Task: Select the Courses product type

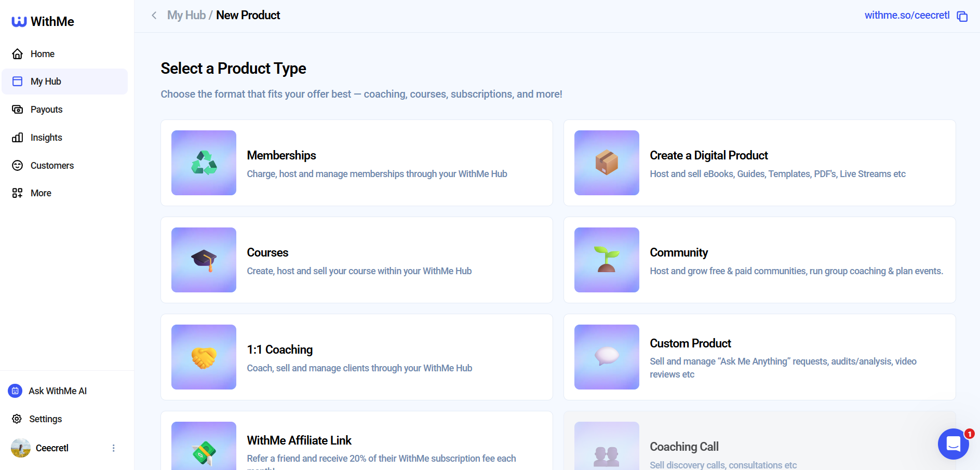Action: [x=356, y=260]
